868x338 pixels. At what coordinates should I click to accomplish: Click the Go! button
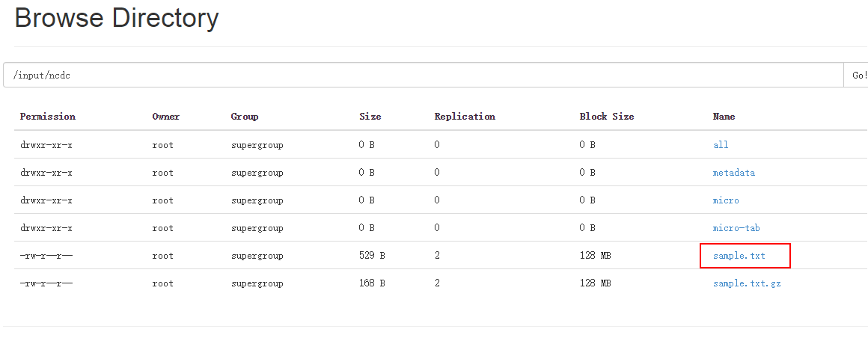click(857, 76)
